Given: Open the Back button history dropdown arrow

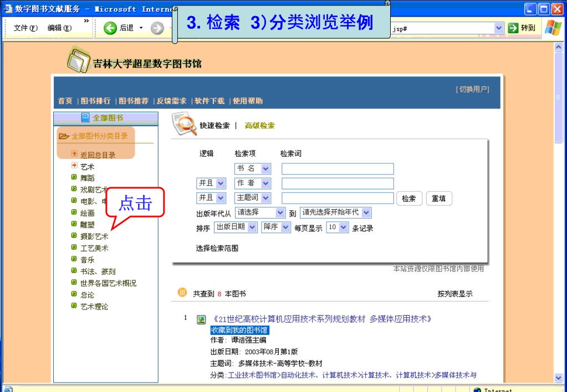Looking at the screenshot, I should (141, 28).
